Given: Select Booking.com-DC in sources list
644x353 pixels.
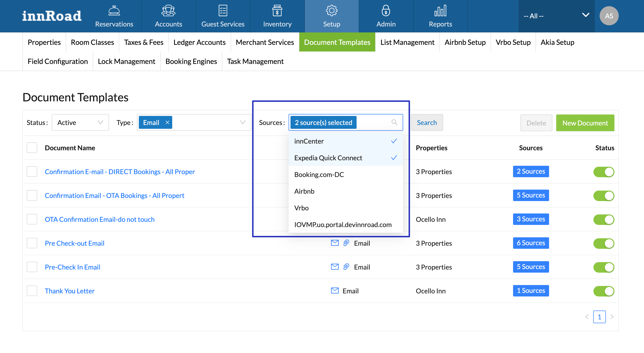Looking at the screenshot, I should (x=319, y=174).
